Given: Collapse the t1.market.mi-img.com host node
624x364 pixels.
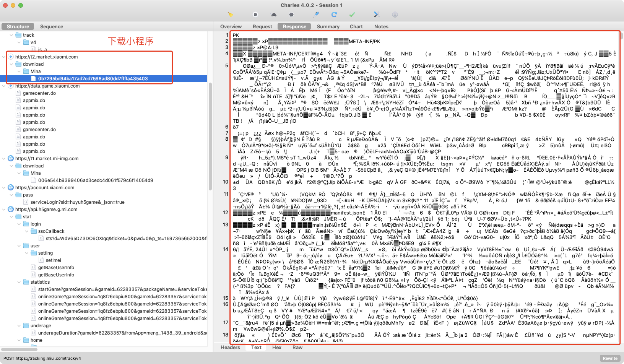Looking at the screenshot, I should 4,159.
